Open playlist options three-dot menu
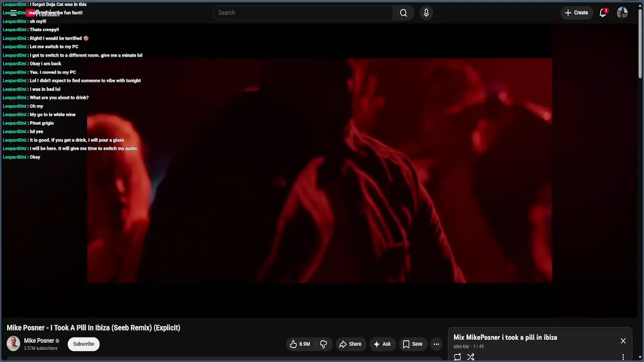Image resolution: width=644 pixels, height=362 pixels. (623, 357)
